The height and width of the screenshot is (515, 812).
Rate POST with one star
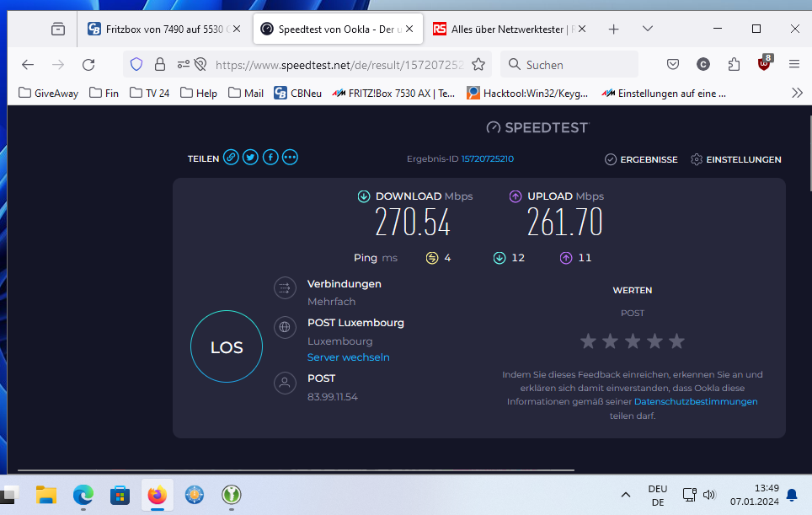(588, 341)
